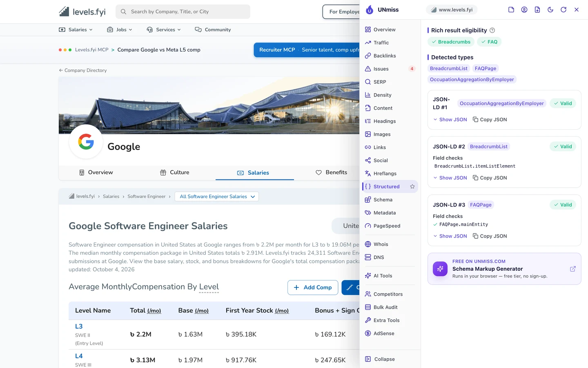Viewport: 588px width, 368px height.
Task: Click the Community link in levels.fyi nav
Action: tap(213, 29)
